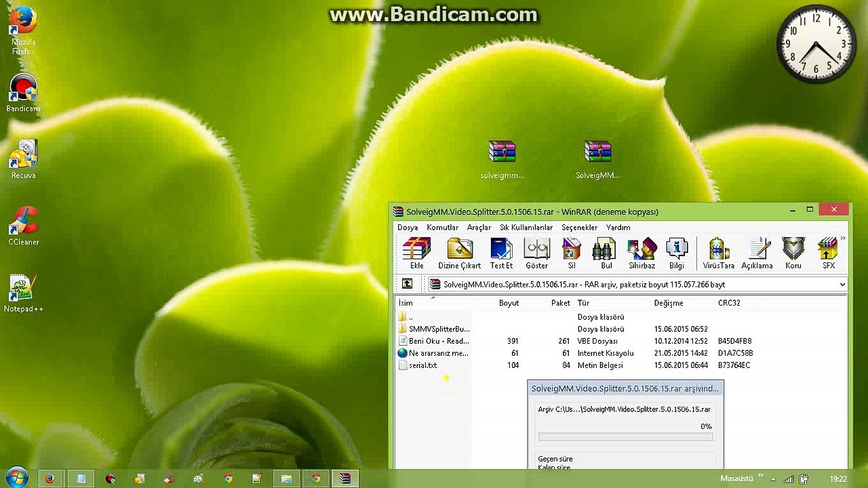Extract files with Dizine Çıkart
Viewport: 868px width, 488px height.
(459, 253)
